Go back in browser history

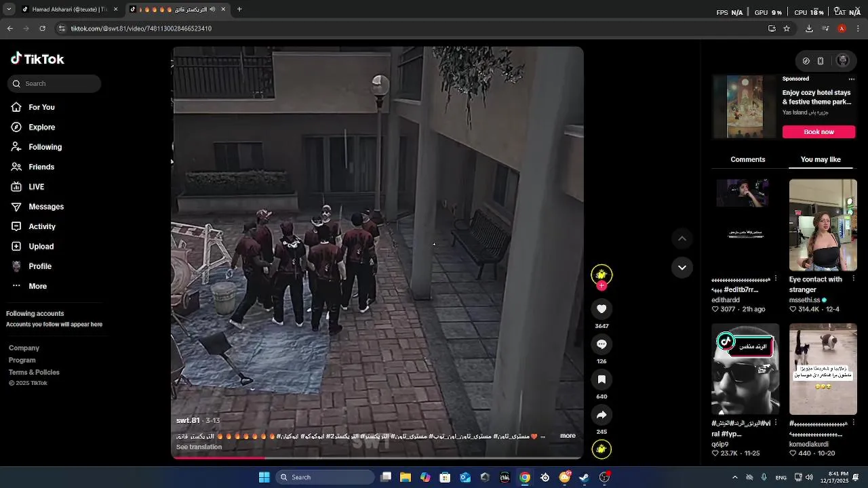click(9, 28)
